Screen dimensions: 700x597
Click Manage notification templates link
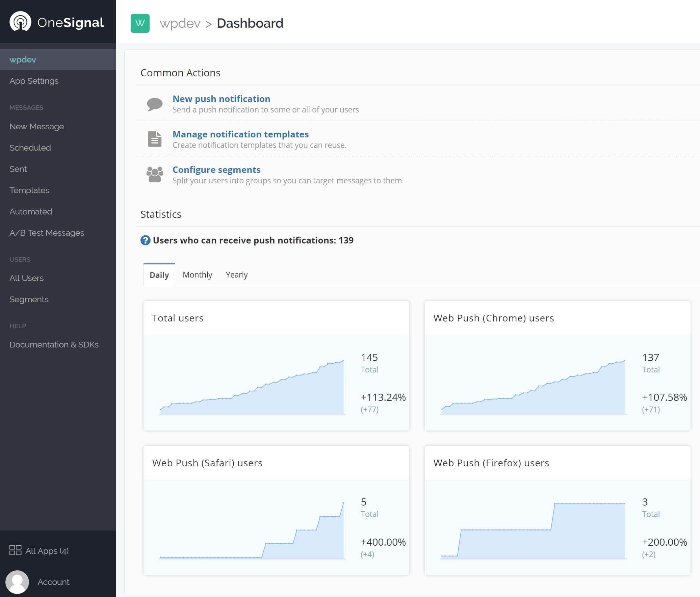[240, 134]
